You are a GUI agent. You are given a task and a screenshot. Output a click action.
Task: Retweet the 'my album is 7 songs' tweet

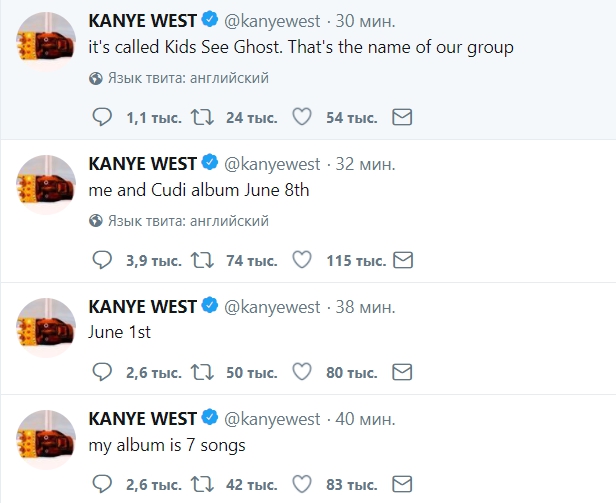click(x=201, y=485)
